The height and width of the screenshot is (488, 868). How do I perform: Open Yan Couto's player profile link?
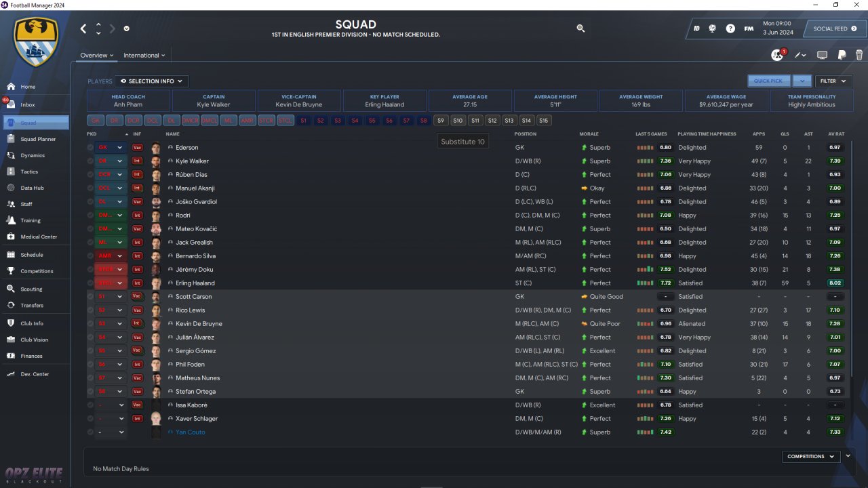click(190, 432)
